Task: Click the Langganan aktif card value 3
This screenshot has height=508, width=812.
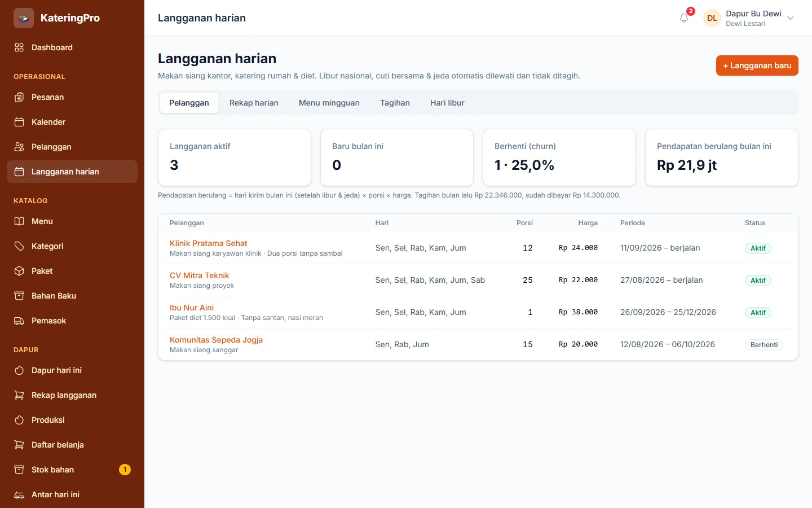Action: click(174, 165)
